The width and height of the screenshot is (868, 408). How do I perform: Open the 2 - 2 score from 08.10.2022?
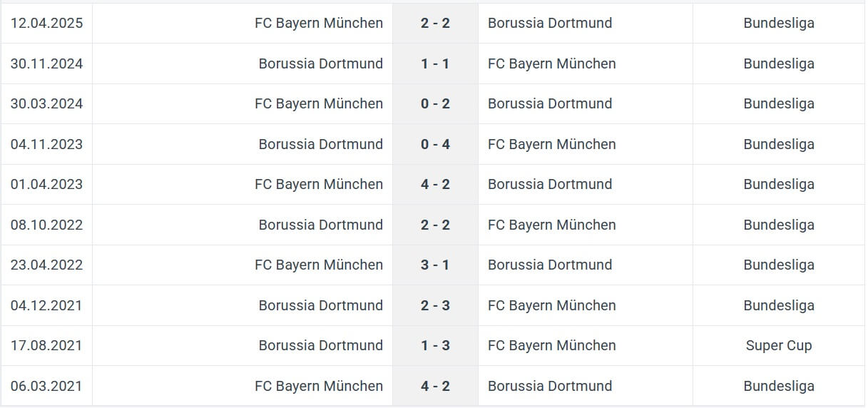pyautogui.click(x=435, y=225)
